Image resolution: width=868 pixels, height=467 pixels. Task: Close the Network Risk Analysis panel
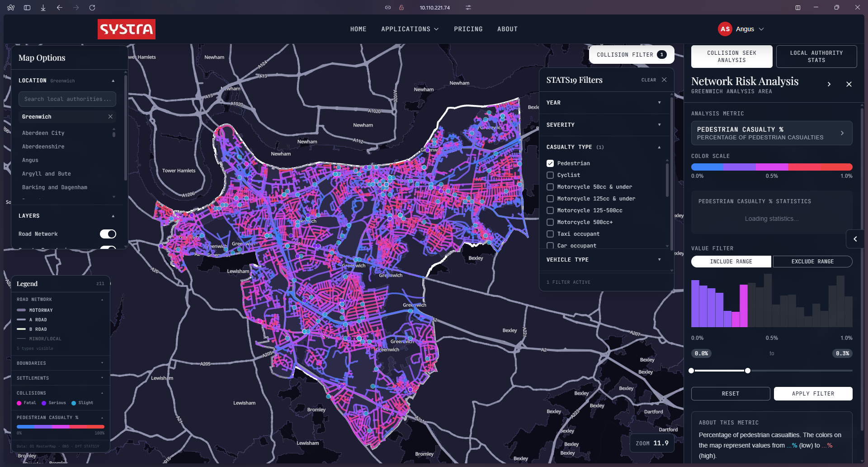[x=849, y=84]
